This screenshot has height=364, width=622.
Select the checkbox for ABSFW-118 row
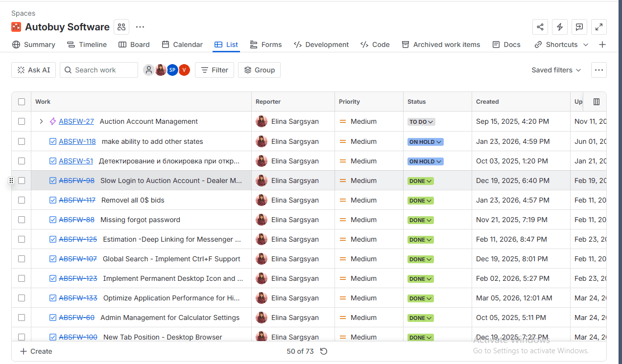click(x=22, y=141)
